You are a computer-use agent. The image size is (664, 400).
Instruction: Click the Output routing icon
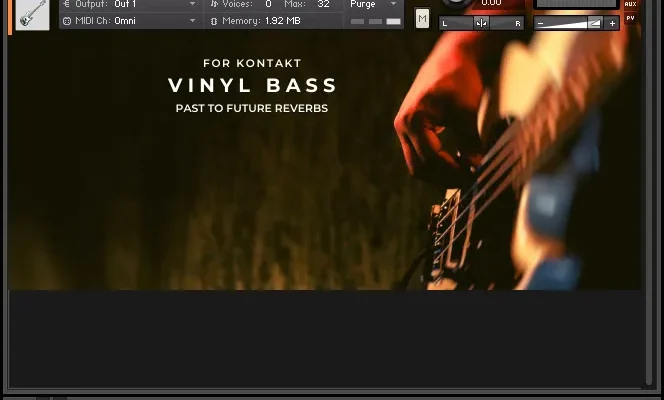tap(67, 5)
